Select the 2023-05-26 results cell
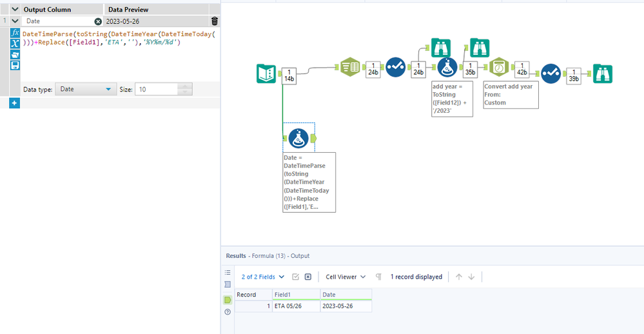The image size is (644, 334). 346,306
